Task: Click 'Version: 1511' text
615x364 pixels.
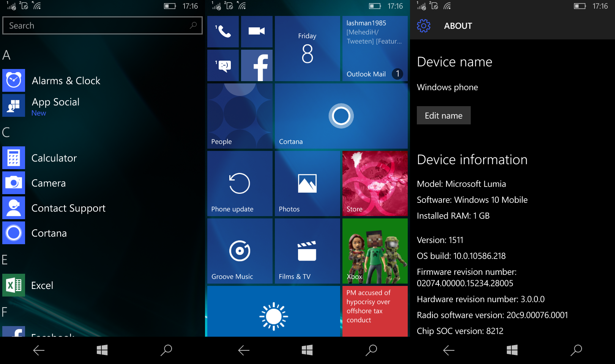Action: click(x=440, y=240)
